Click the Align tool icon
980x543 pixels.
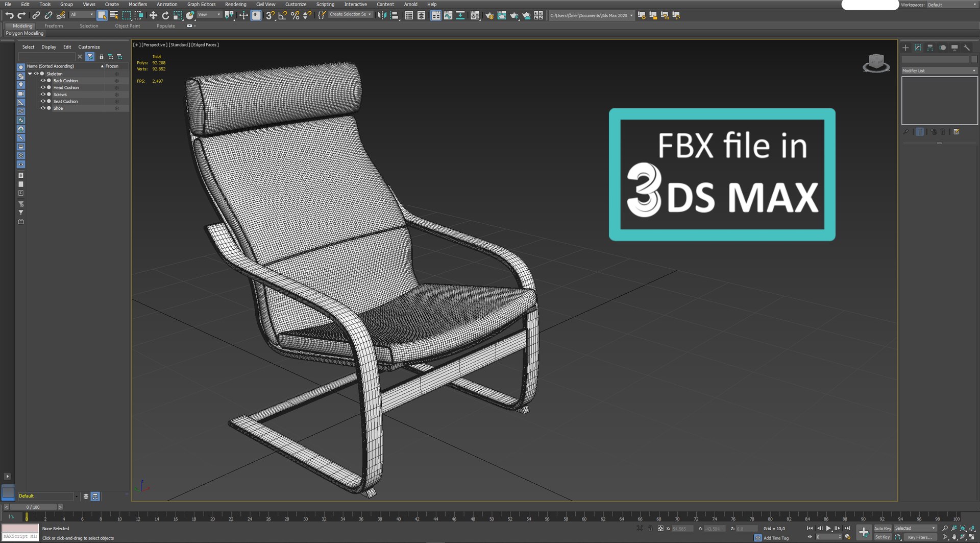tap(394, 15)
